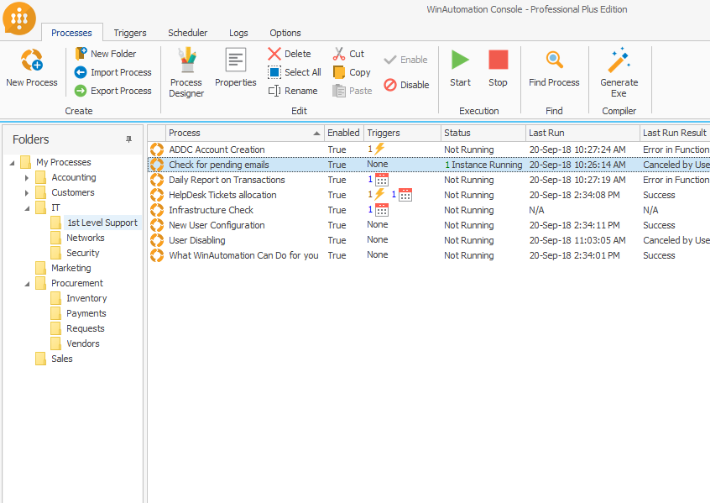Click the WinAutomation orange logo button
Image resolution: width=710 pixels, height=503 pixels.
19,19
